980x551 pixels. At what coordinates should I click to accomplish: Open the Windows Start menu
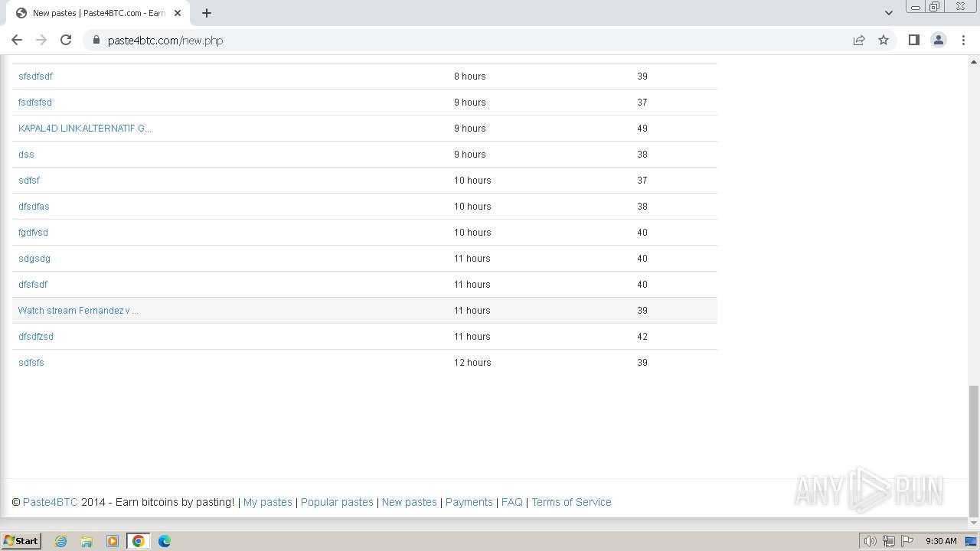21,541
